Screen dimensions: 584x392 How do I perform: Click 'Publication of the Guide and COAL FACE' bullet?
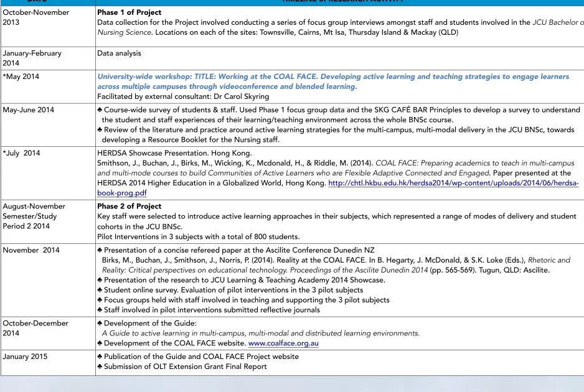click(x=198, y=357)
